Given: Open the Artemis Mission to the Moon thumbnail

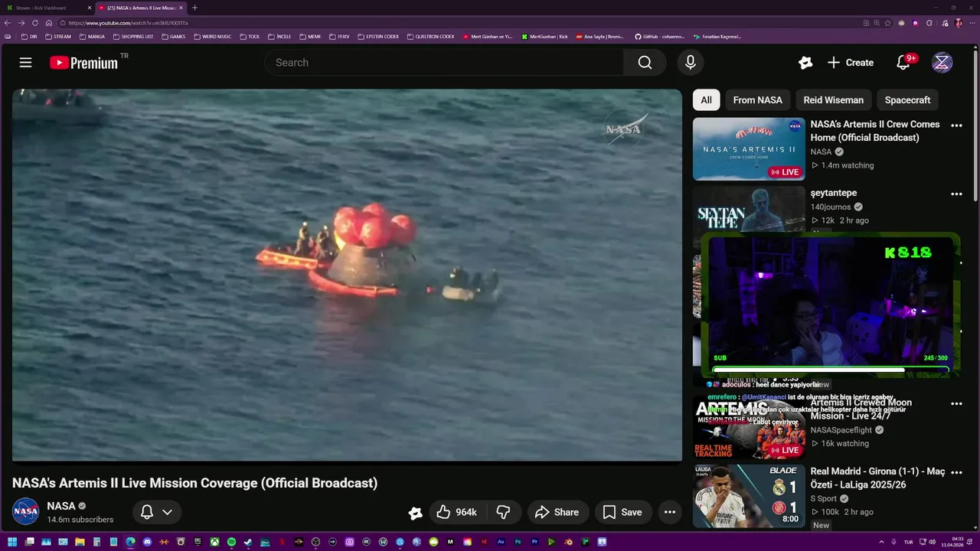Looking at the screenshot, I should (749, 429).
